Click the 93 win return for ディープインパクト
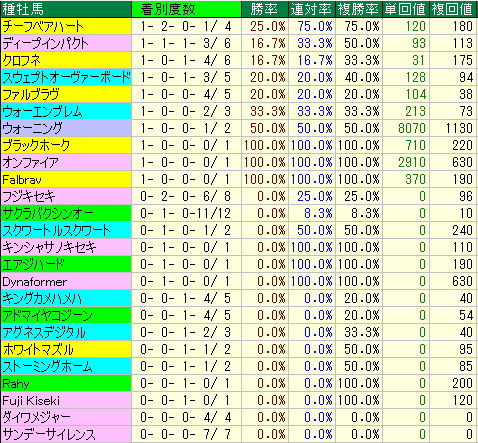 419,43
